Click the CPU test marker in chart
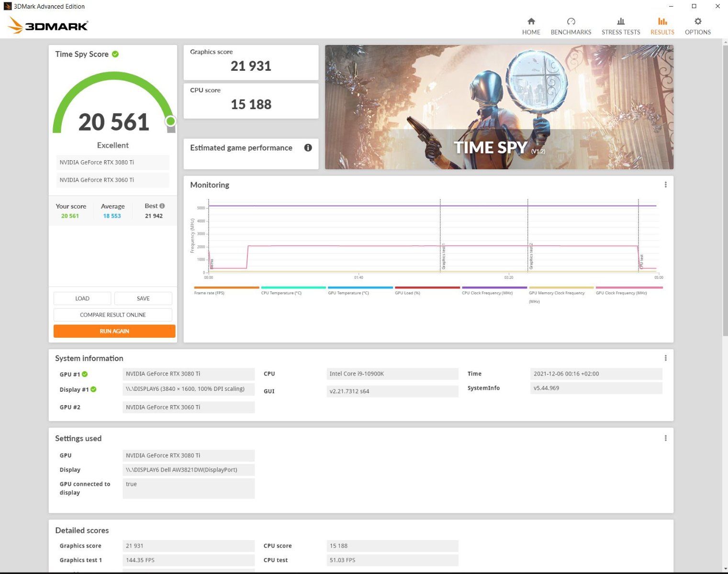This screenshot has width=728, height=574. 642,262
